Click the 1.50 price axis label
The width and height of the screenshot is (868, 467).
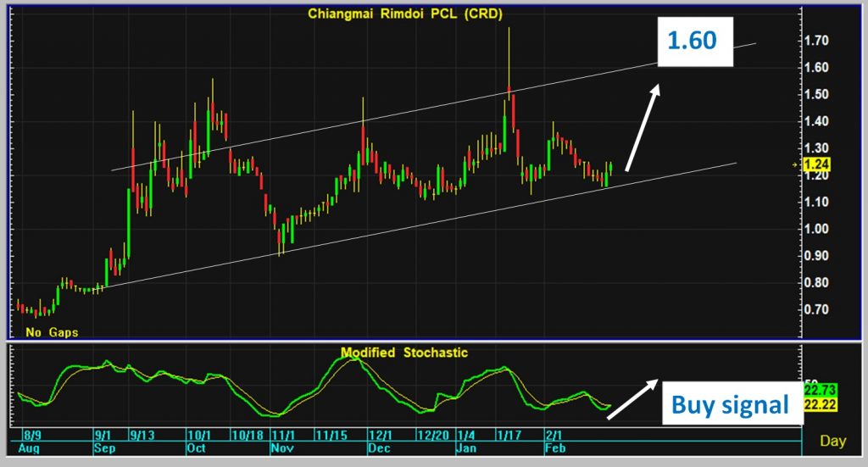[x=816, y=94]
